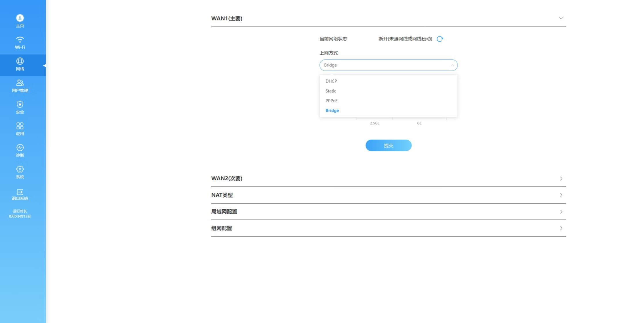The width and height of the screenshot is (644, 323).
Task: Expand the NAT类型 section
Action: click(x=561, y=195)
